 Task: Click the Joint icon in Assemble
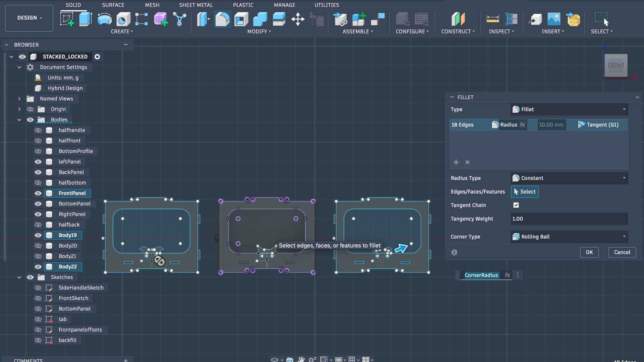[x=377, y=19]
